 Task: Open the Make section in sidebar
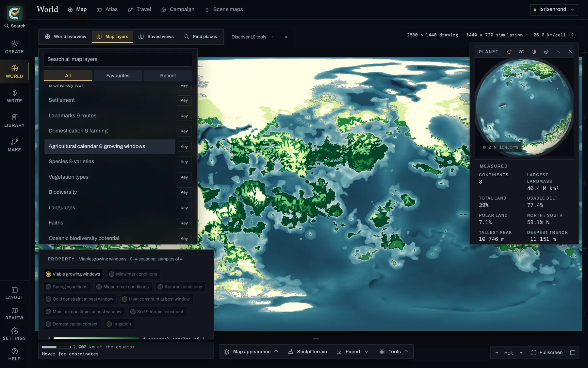pyautogui.click(x=14, y=145)
